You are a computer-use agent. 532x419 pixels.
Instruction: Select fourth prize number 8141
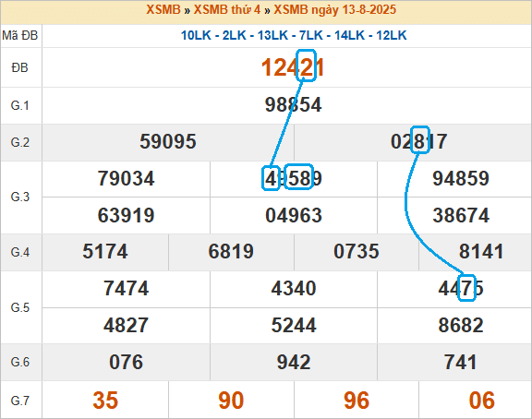click(481, 252)
